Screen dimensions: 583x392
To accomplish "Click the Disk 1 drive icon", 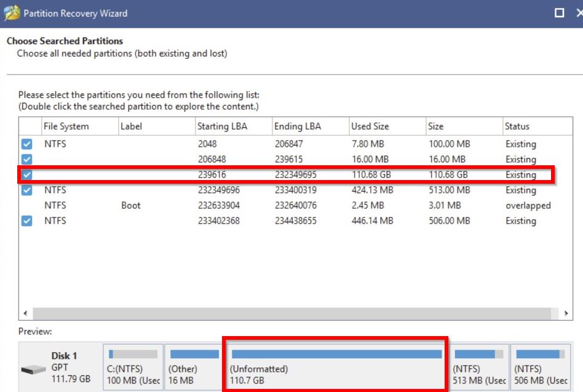I will coord(33,370).
